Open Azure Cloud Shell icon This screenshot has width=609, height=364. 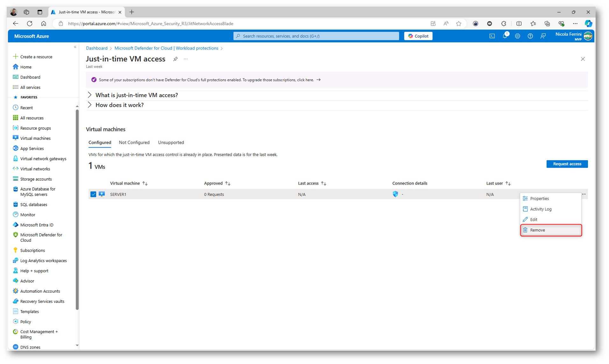click(492, 36)
